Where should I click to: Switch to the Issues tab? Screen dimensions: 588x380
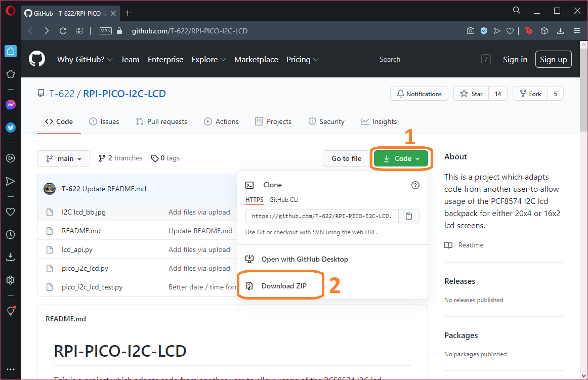point(104,121)
